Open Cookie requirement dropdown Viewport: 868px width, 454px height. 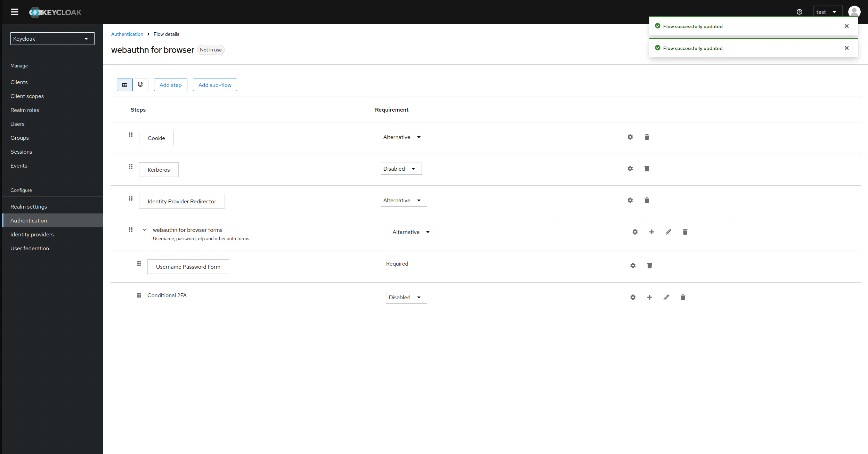point(403,137)
